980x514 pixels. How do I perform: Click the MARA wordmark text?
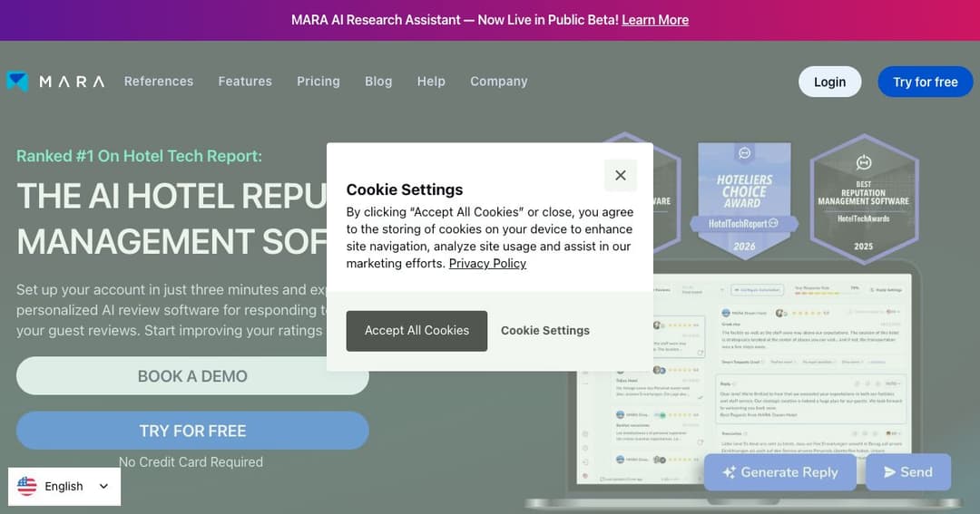tap(72, 82)
